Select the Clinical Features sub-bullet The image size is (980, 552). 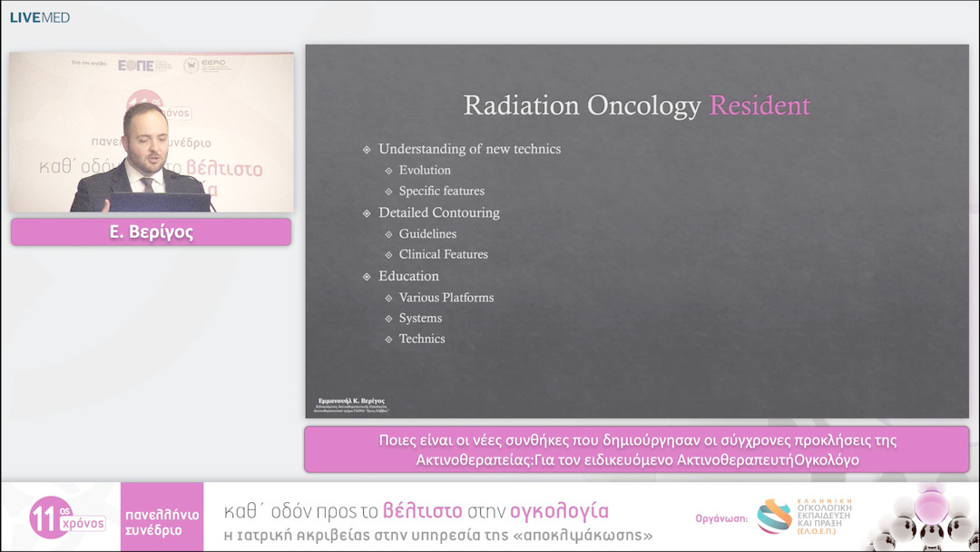[x=443, y=254]
